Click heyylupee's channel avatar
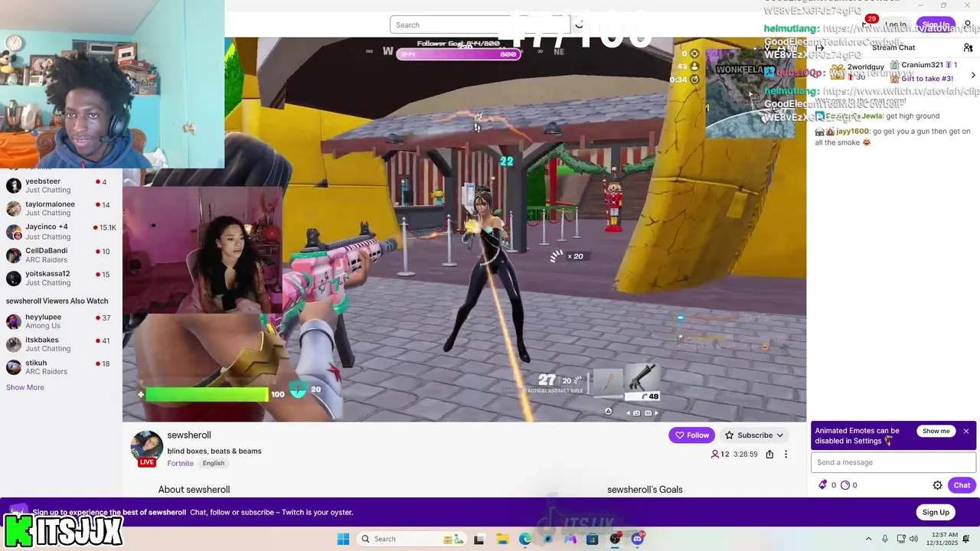This screenshot has width=980, height=551. [14, 321]
